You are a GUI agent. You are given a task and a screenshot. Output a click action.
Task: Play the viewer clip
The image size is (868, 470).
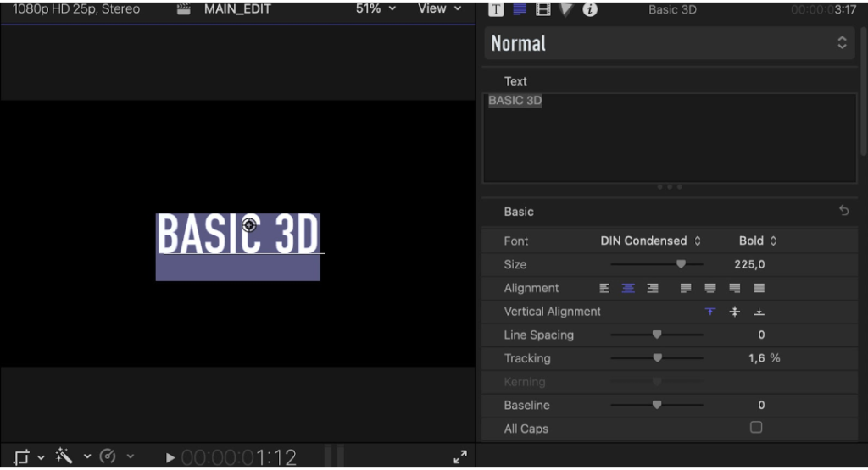[x=170, y=458]
